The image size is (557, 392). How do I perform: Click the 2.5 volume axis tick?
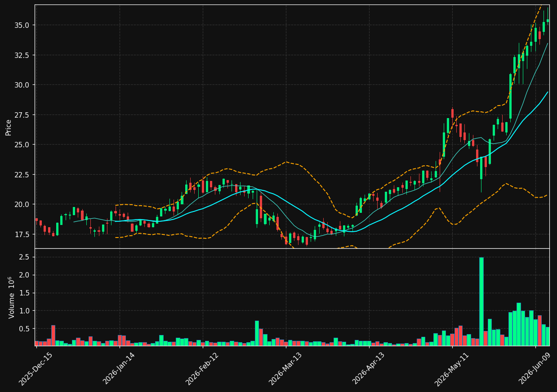tap(24, 257)
